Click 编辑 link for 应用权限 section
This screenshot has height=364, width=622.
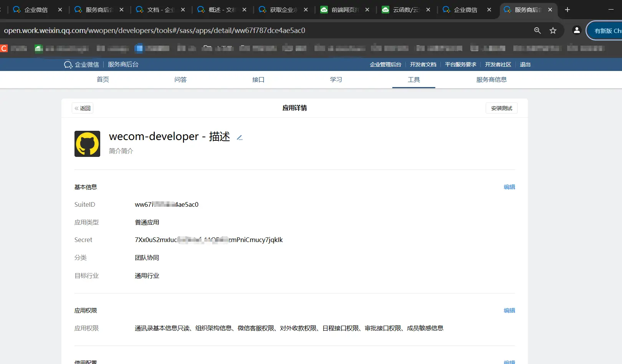pos(510,310)
